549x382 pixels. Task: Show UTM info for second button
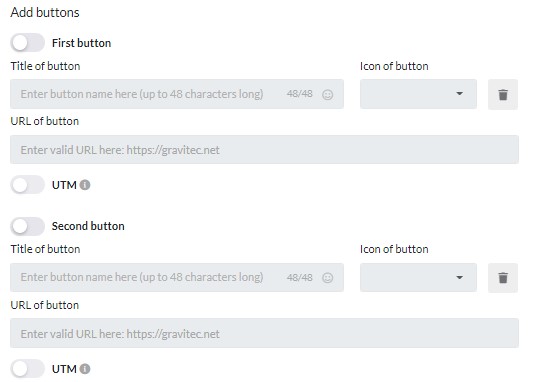click(x=85, y=369)
